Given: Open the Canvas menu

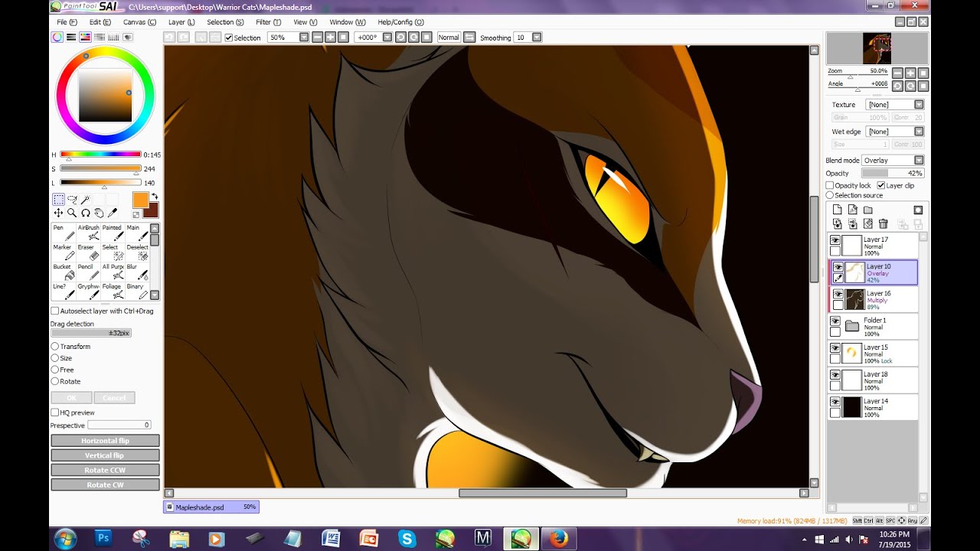Looking at the screenshot, I should coord(139,22).
